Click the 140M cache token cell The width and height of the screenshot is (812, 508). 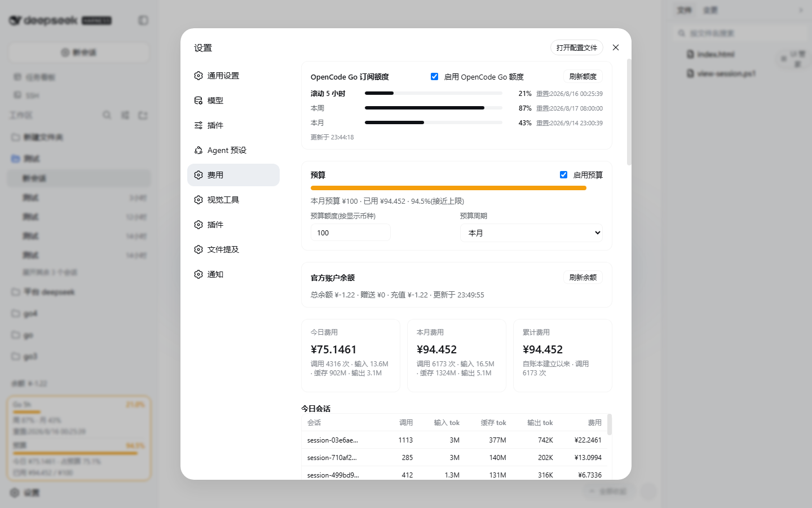(498, 458)
